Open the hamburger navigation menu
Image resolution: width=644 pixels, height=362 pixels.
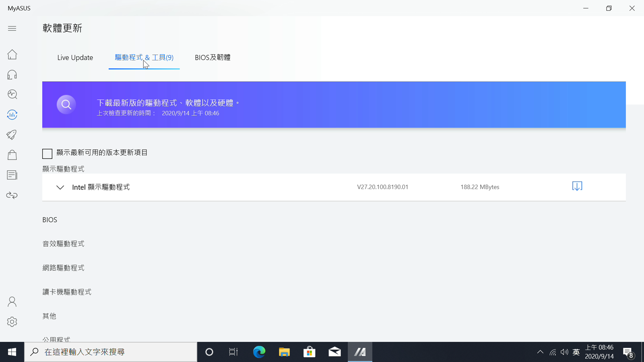[x=12, y=29]
